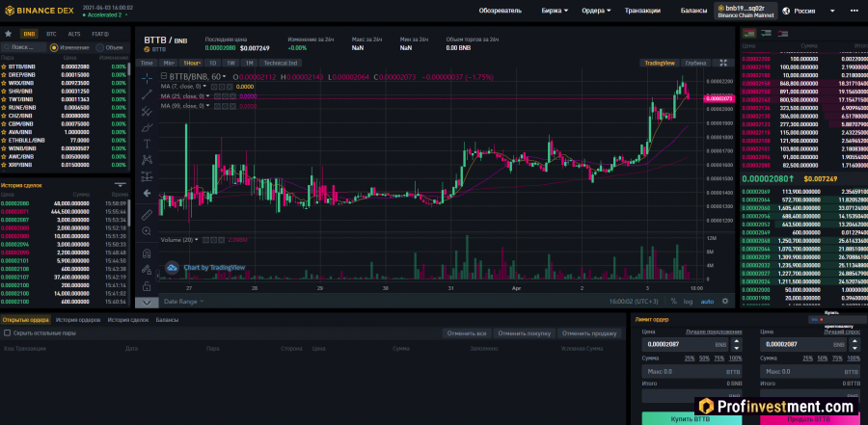The image size is (868, 425).
Task: Click Отменить продажу button
Action: point(589,333)
